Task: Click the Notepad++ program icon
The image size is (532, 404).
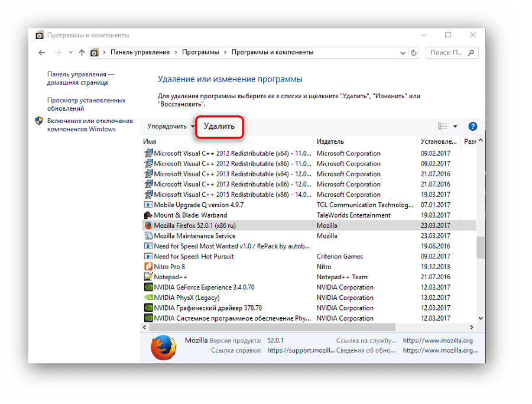Action: click(149, 277)
